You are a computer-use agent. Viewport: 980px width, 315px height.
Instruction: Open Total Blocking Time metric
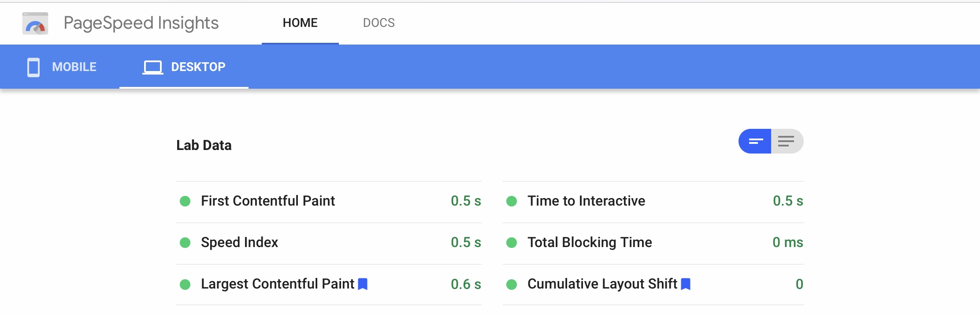click(x=653, y=243)
